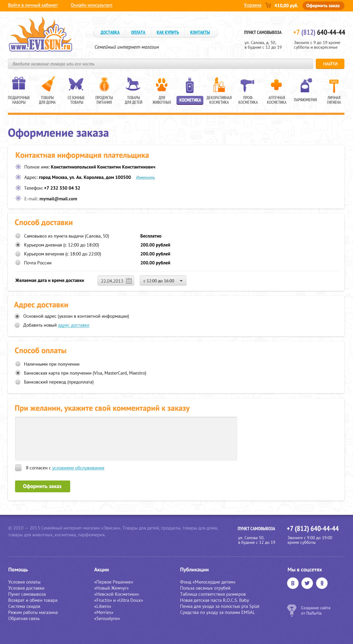Tick the service terms agreement checkbox

coord(18,468)
